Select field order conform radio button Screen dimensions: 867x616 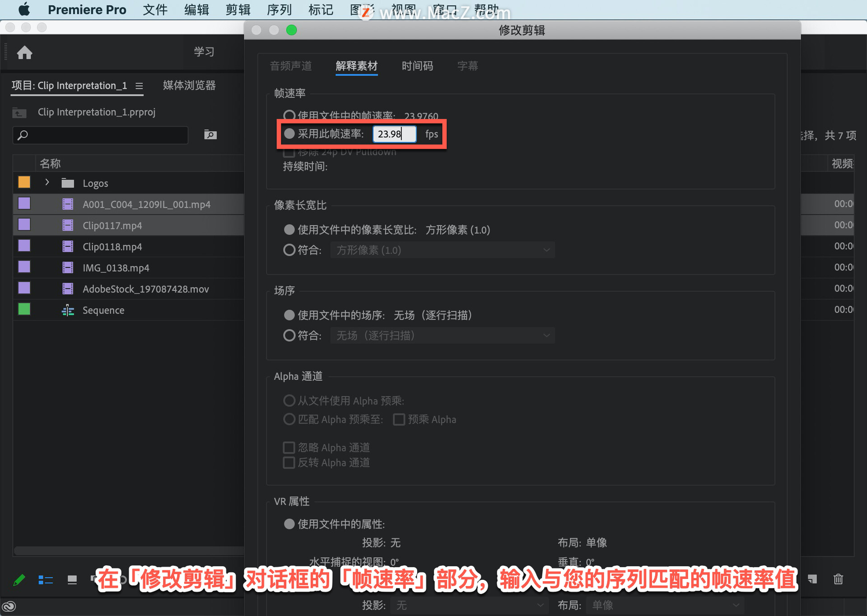pyautogui.click(x=289, y=335)
